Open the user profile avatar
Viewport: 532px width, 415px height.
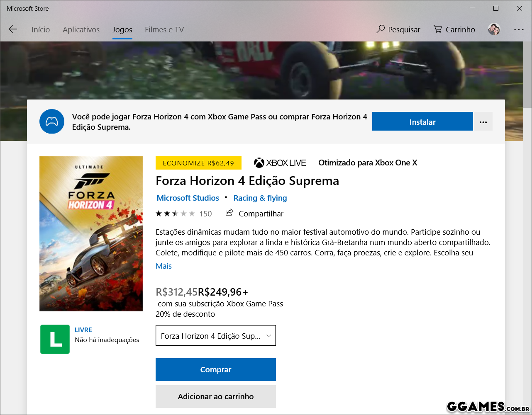pos(494,29)
